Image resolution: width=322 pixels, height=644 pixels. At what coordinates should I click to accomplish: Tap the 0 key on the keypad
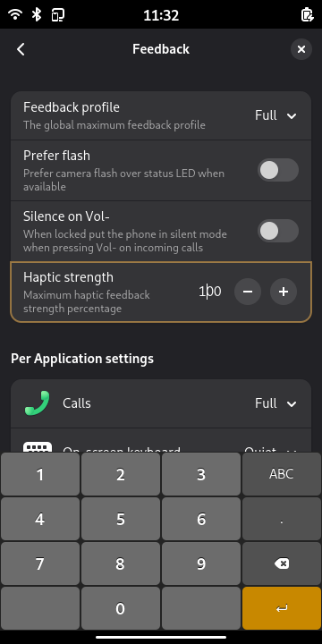pos(121,608)
